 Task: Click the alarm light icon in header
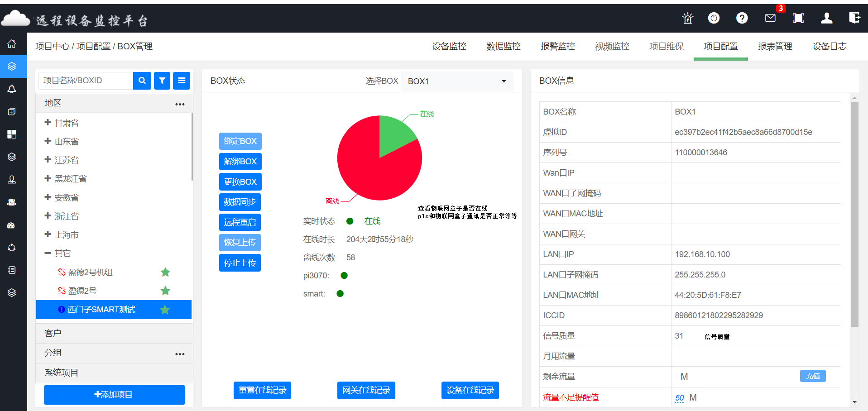click(687, 18)
